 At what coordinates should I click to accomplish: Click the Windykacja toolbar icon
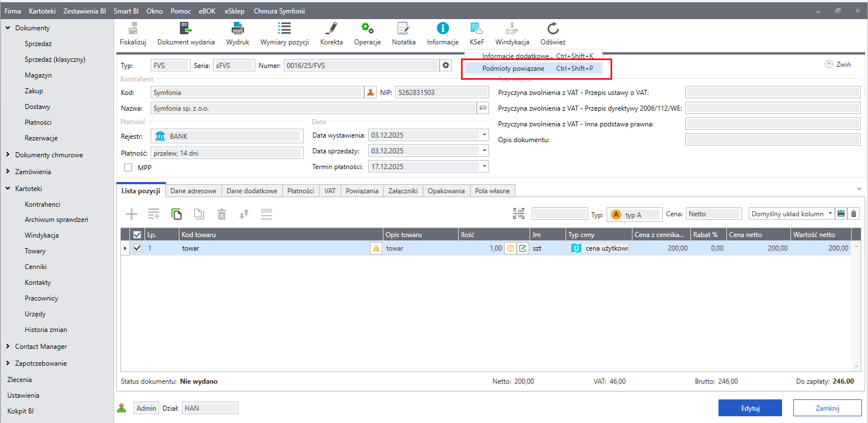[512, 29]
